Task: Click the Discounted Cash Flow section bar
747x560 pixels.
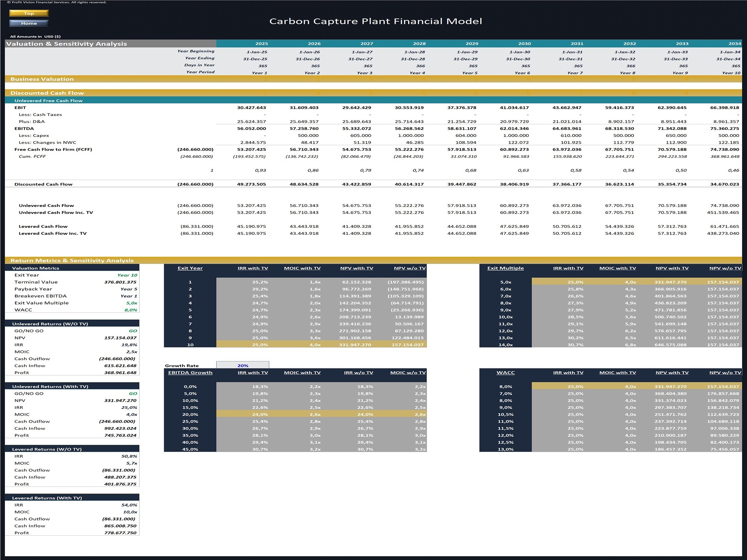Action: tap(373, 93)
